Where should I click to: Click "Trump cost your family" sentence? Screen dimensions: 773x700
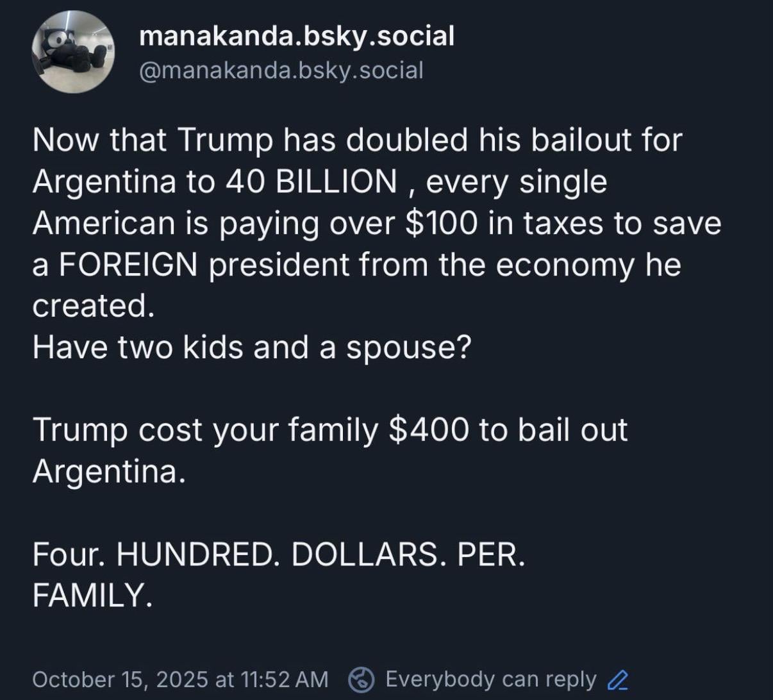(x=205, y=429)
